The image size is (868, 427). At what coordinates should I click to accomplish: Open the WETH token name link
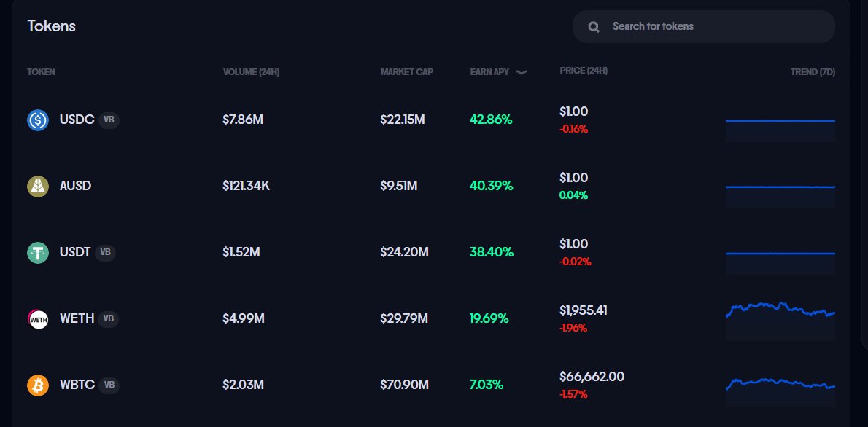tap(77, 318)
